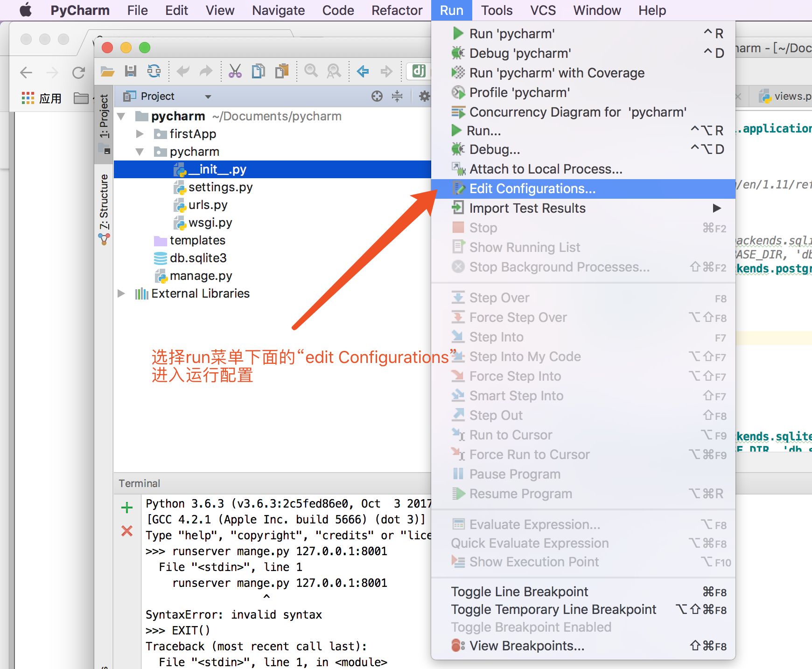812x669 pixels.
Task: Close terminal session with red X
Action: (127, 531)
